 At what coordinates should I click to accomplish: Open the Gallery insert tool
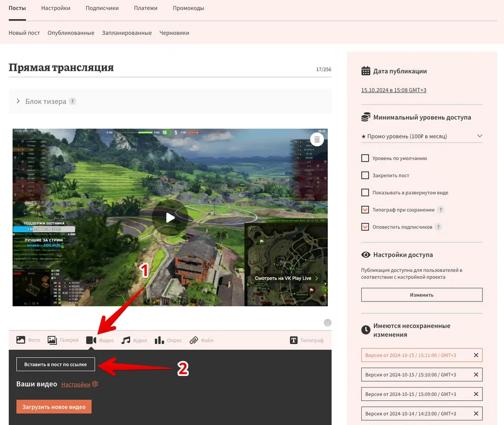52,340
